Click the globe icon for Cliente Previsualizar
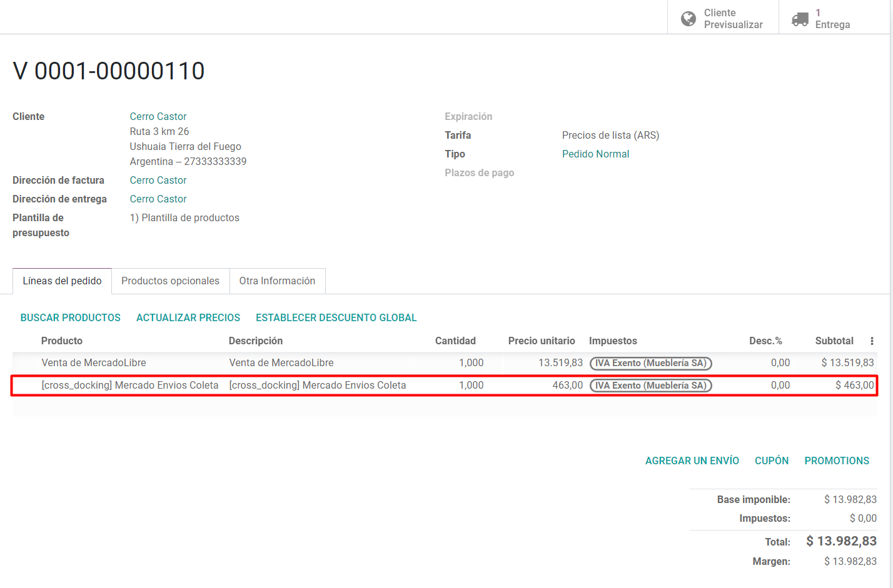This screenshot has height=588, width=893. (x=688, y=19)
